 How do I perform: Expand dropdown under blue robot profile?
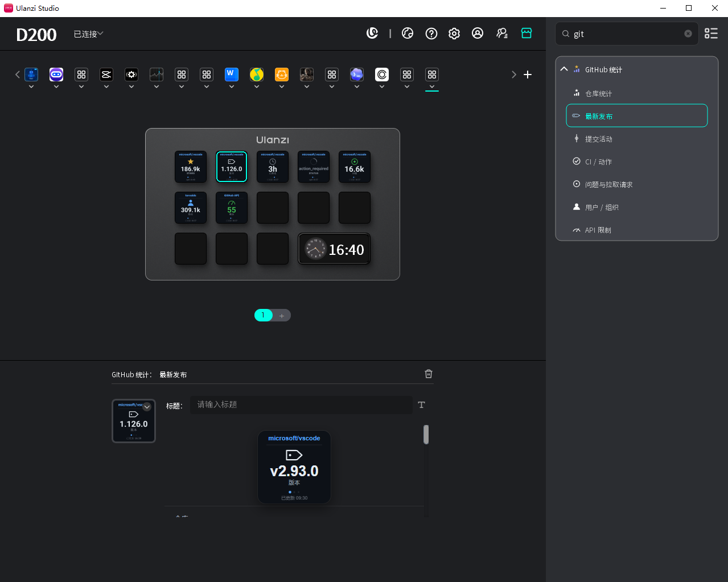pyautogui.click(x=31, y=87)
